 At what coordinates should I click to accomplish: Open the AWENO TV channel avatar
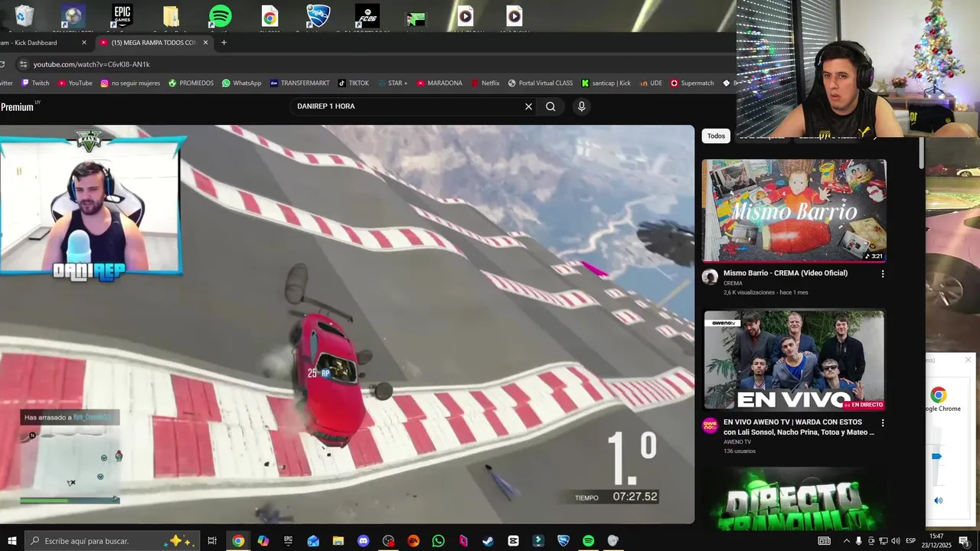click(710, 425)
